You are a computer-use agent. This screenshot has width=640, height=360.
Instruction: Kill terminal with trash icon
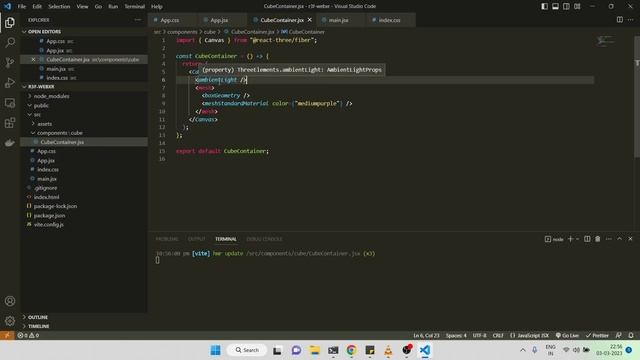(x=598, y=239)
